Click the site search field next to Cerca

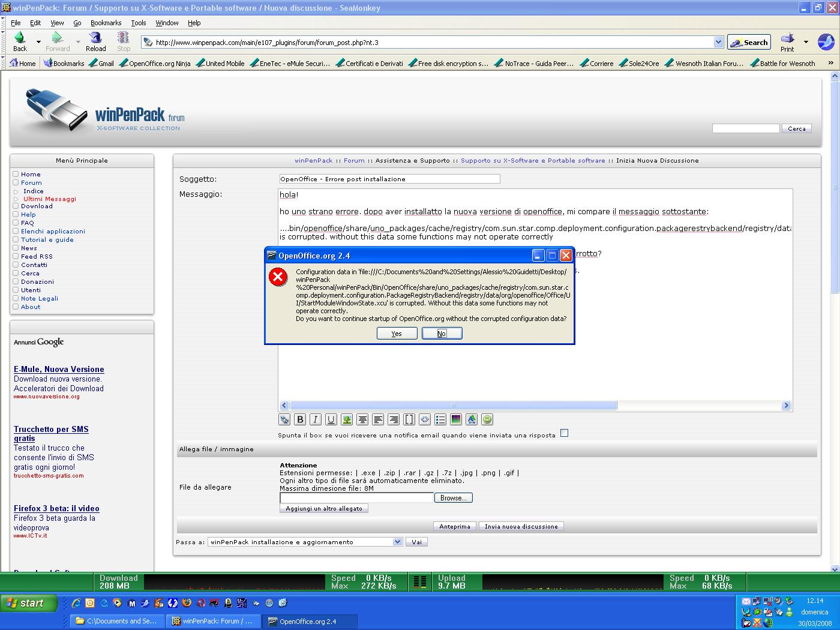746,128
